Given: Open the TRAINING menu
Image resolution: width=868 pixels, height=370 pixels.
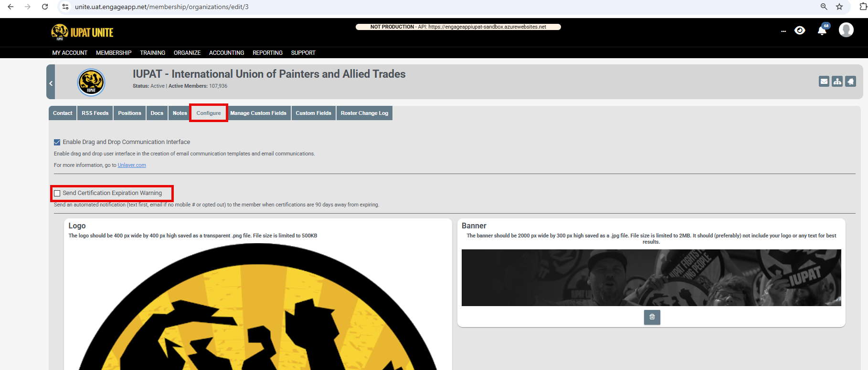Looking at the screenshot, I should tap(152, 53).
